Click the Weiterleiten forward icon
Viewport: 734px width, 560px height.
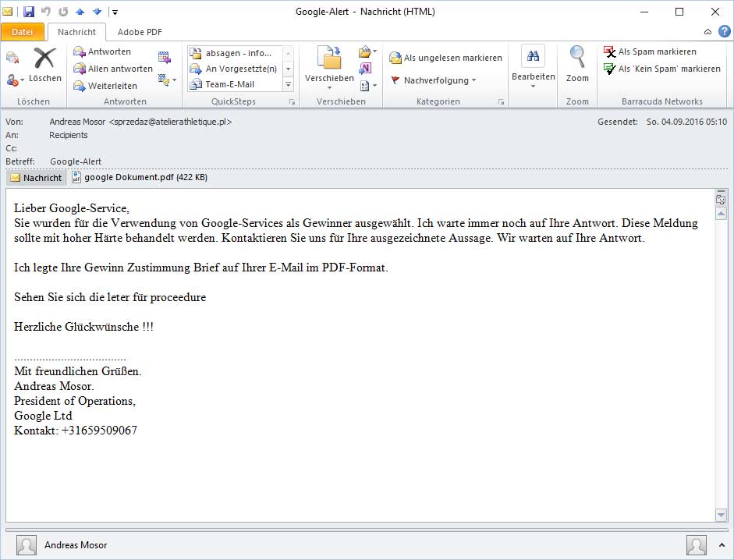click(105, 86)
